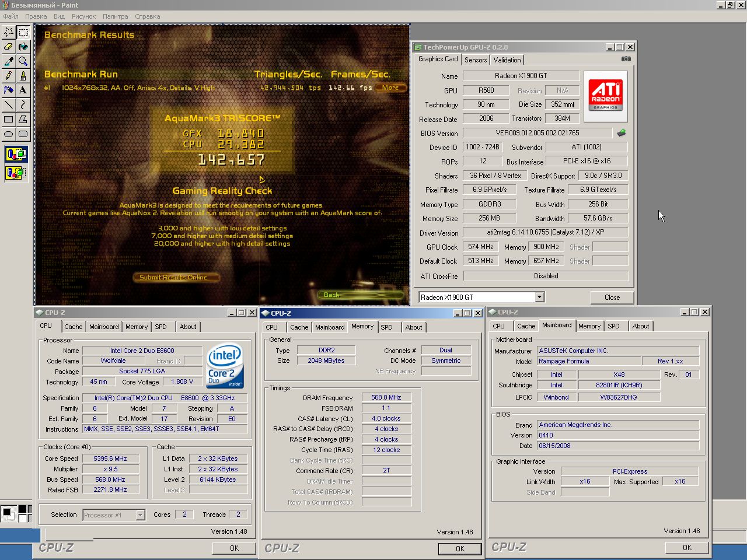The width and height of the screenshot is (747, 560).
Task: Open the Radeon X1900 GT card selector dropdown
Action: coord(539,297)
